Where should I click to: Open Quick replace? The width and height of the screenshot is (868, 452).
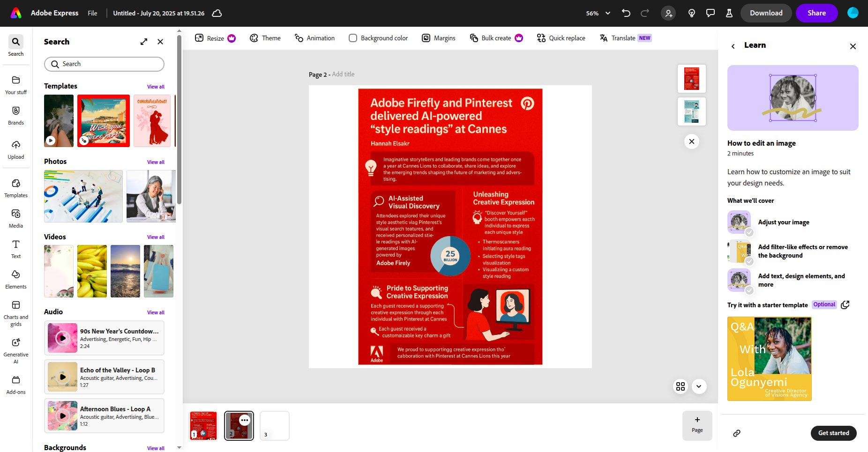tap(561, 38)
